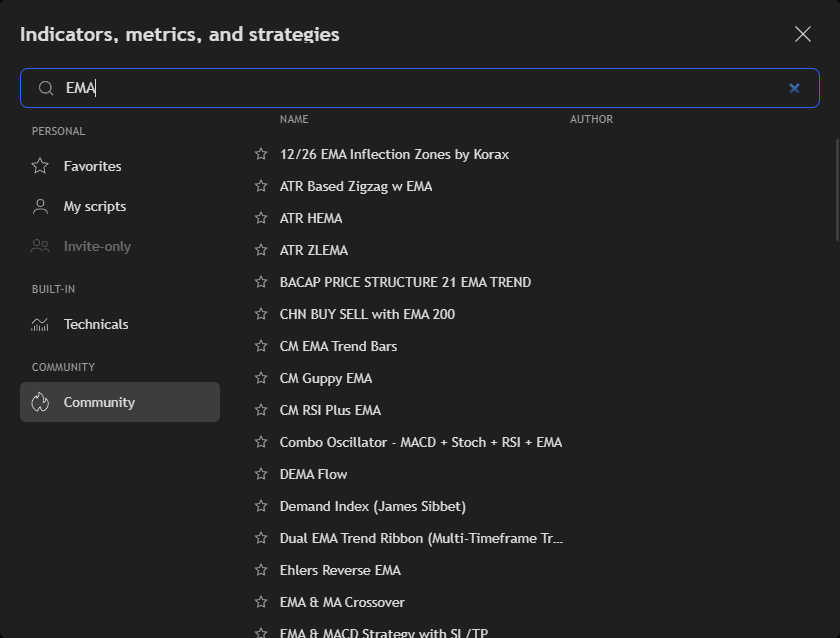840x638 pixels.
Task: Favorite Dual EMA Trend Ribbon script
Action: (261, 538)
